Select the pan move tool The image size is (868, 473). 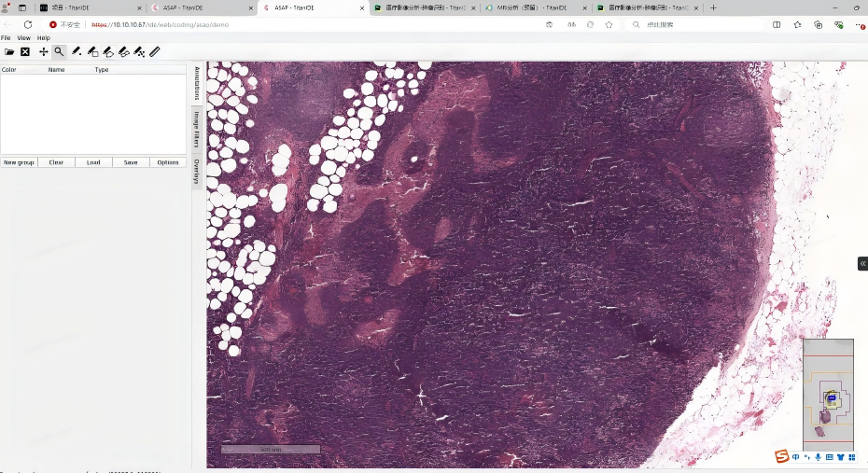coord(43,52)
